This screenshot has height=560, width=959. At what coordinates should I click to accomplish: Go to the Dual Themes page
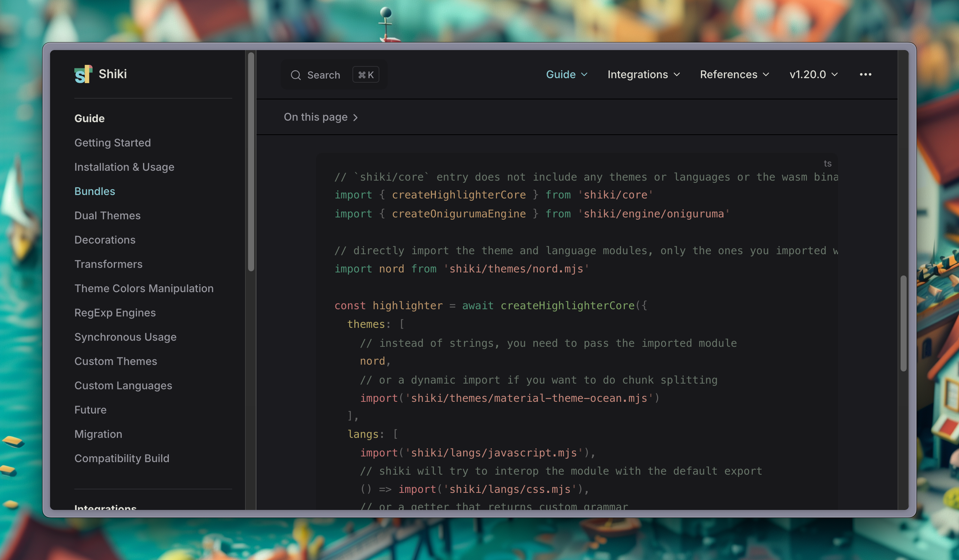click(x=108, y=216)
